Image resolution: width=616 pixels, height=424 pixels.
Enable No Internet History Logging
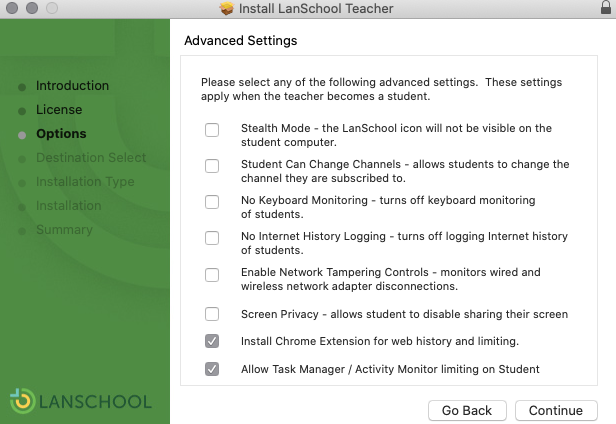click(212, 238)
